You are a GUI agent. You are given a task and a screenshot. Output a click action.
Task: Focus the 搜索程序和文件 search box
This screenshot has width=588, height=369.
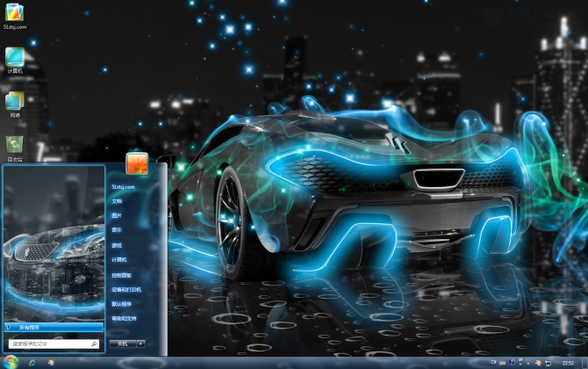54,344
